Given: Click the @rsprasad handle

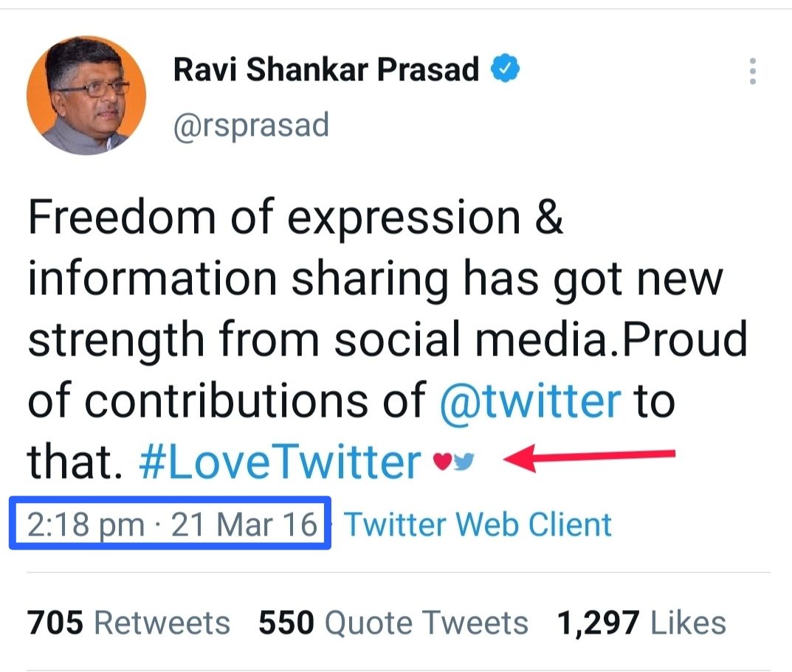Looking at the screenshot, I should pos(251,125).
